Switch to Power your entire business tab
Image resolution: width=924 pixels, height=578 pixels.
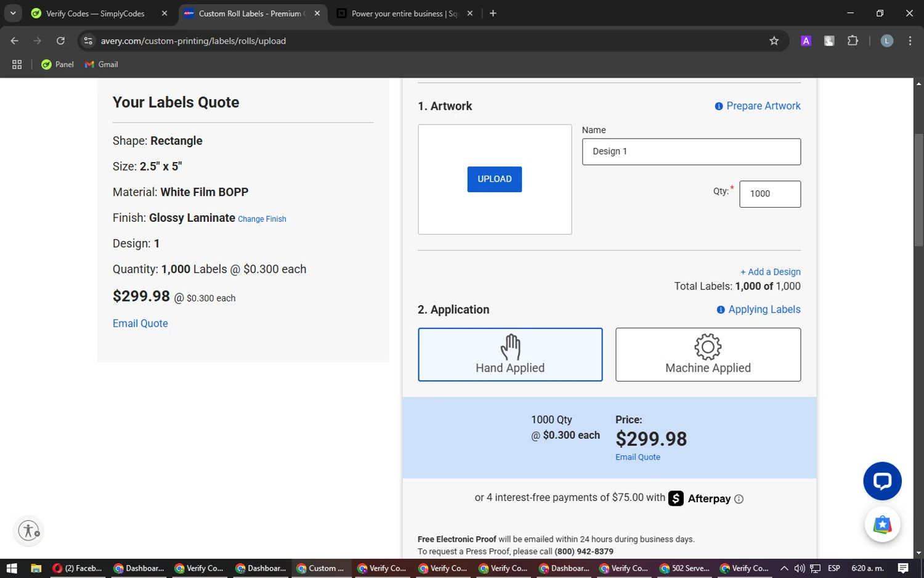click(x=404, y=14)
